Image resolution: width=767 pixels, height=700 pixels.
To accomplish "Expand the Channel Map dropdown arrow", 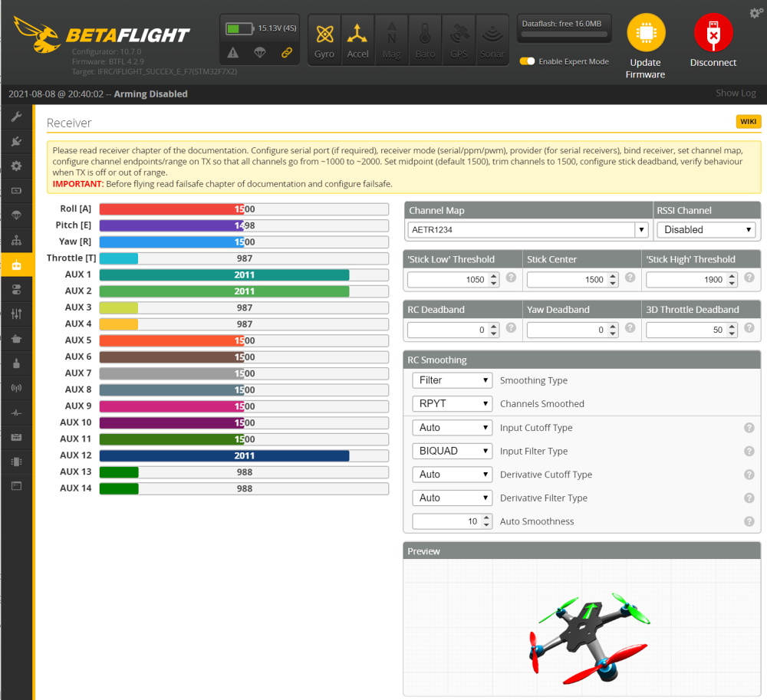I will [x=641, y=229].
